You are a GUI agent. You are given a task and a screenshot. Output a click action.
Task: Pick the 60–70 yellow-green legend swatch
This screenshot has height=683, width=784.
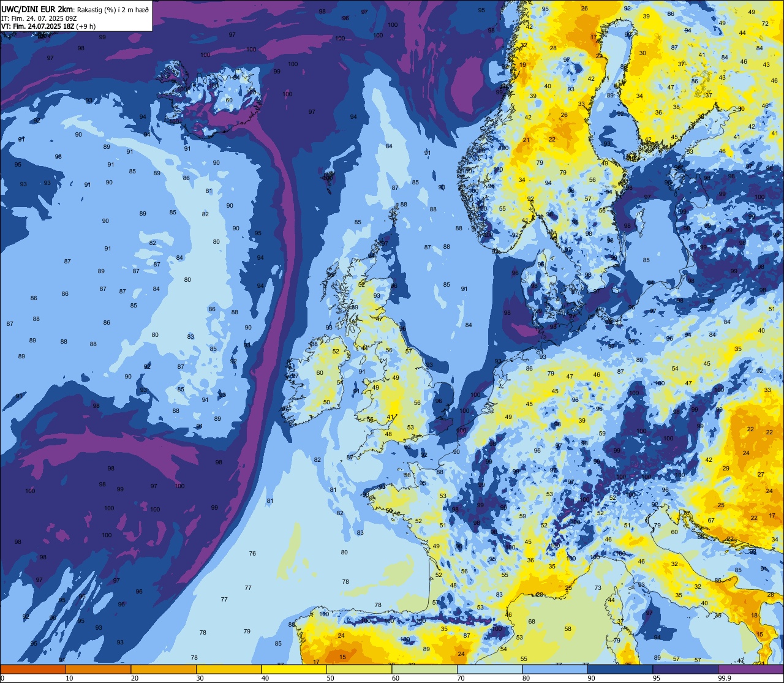(x=424, y=670)
